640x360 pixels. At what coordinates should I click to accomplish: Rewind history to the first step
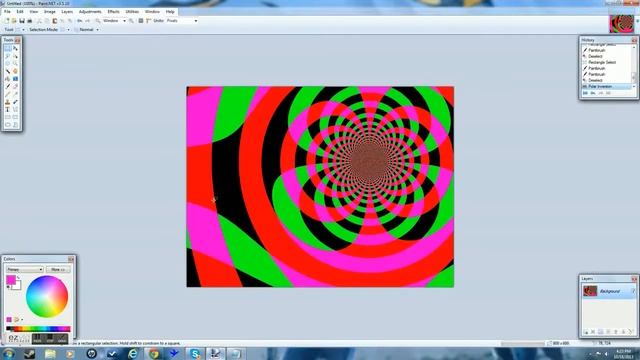tap(586, 93)
